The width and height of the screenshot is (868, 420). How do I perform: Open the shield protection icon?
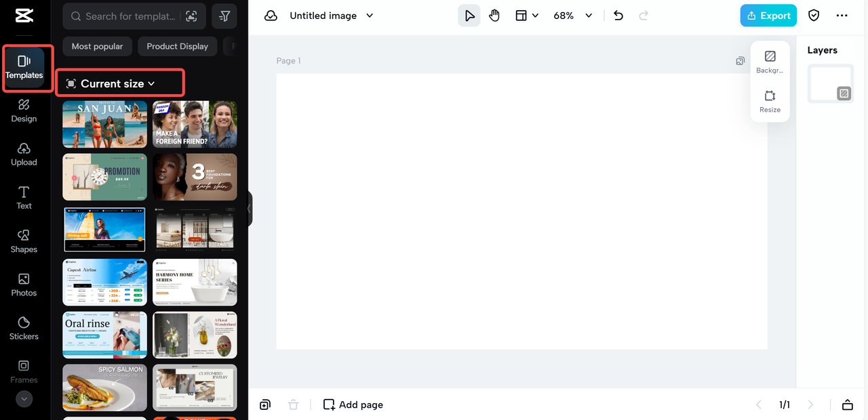tap(814, 16)
